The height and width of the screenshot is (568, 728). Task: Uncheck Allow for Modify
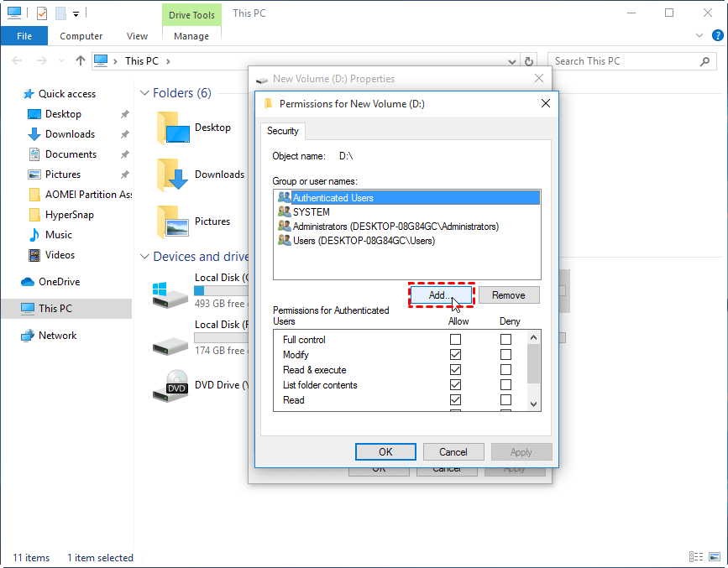(455, 355)
